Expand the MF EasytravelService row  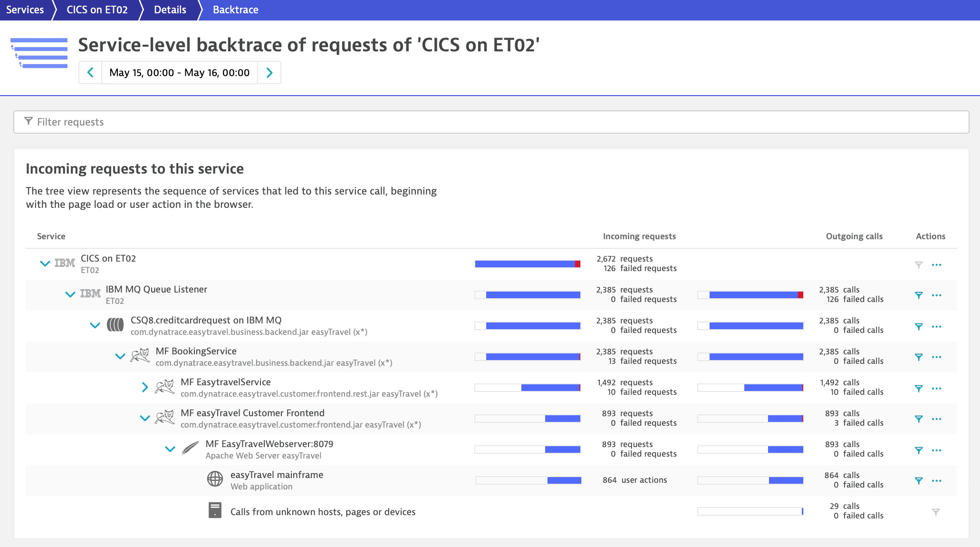(x=145, y=387)
